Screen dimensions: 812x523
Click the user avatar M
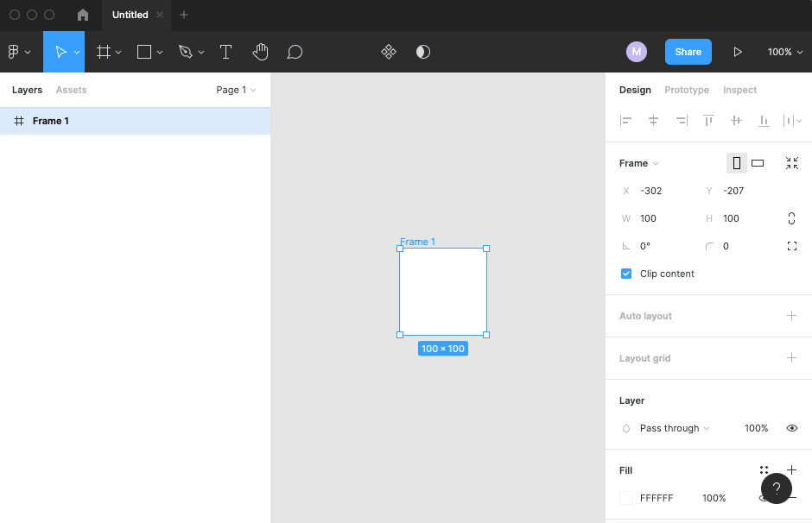637,52
